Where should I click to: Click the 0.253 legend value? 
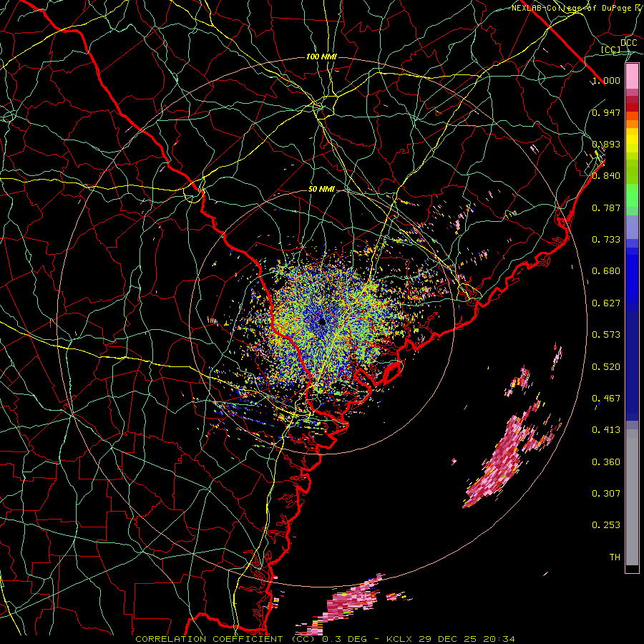pos(606,525)
